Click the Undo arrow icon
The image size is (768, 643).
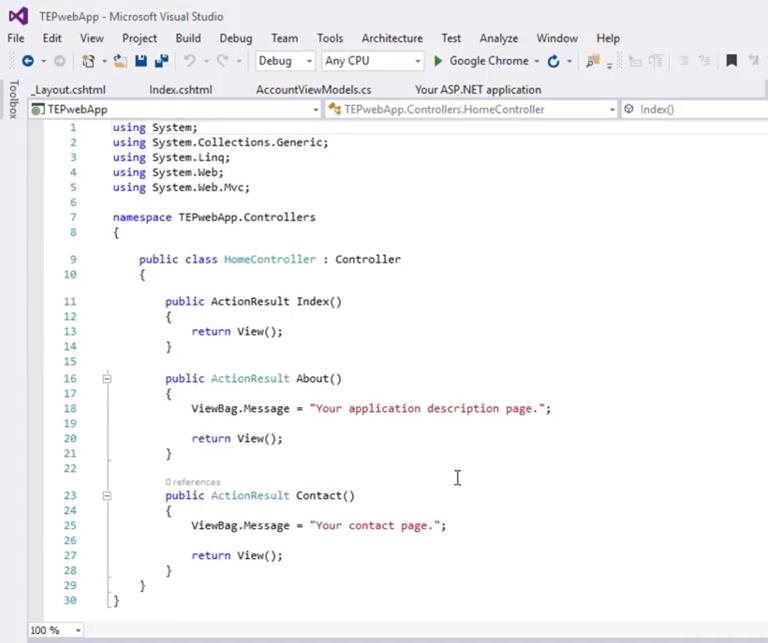click(190, 61)
